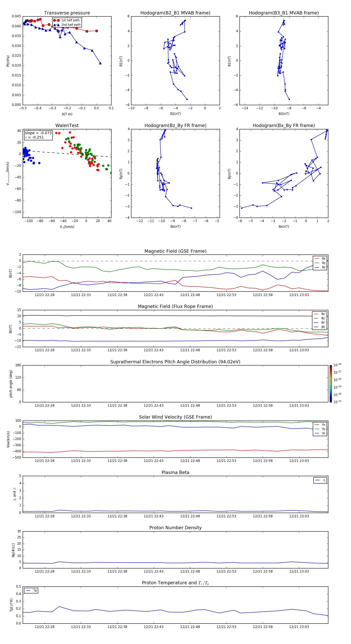
Task: Click 'Np(#/cc)' y-axis label
Action: pos(13,550)
